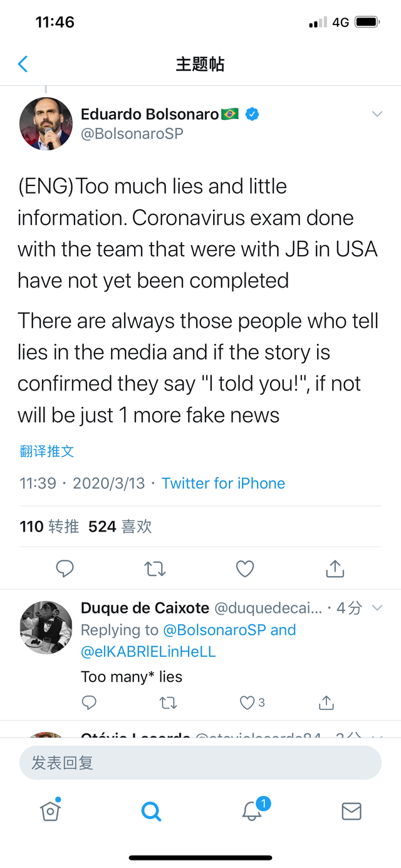Tap the 翻译推文 translate tweet link
Screen dimensions: 401x868
pos(47,451)
